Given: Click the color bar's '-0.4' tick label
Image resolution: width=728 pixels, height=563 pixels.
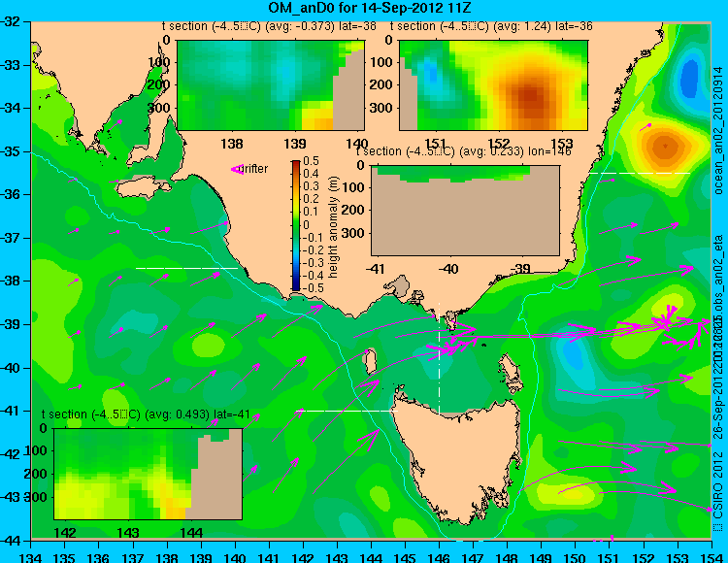Looking at the screenshot, I should coord(313,276).
